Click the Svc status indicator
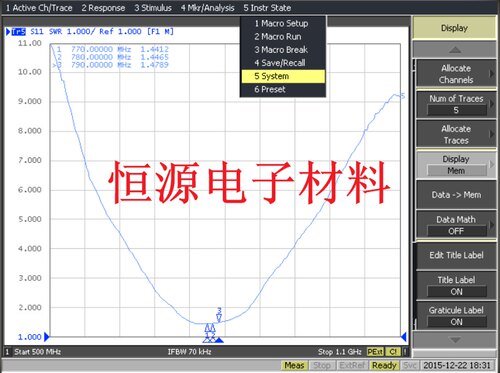This screenshot has height=373, width=500. [x=409, y=366]
